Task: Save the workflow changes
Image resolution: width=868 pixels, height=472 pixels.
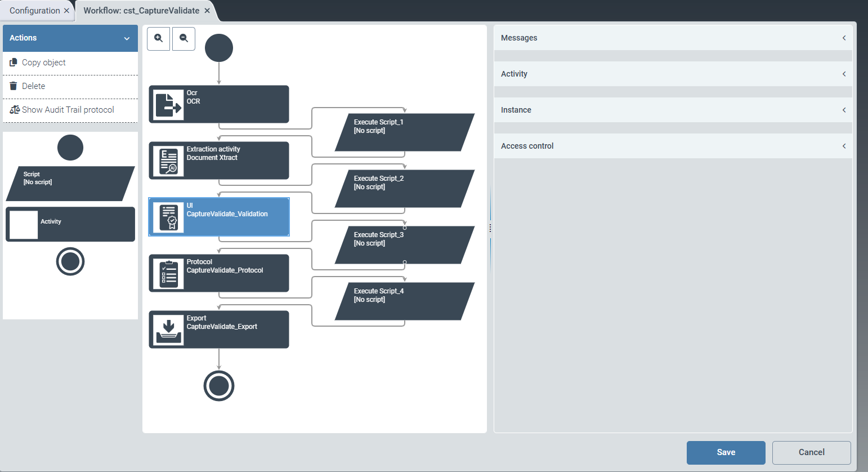Action: point(726,452)
